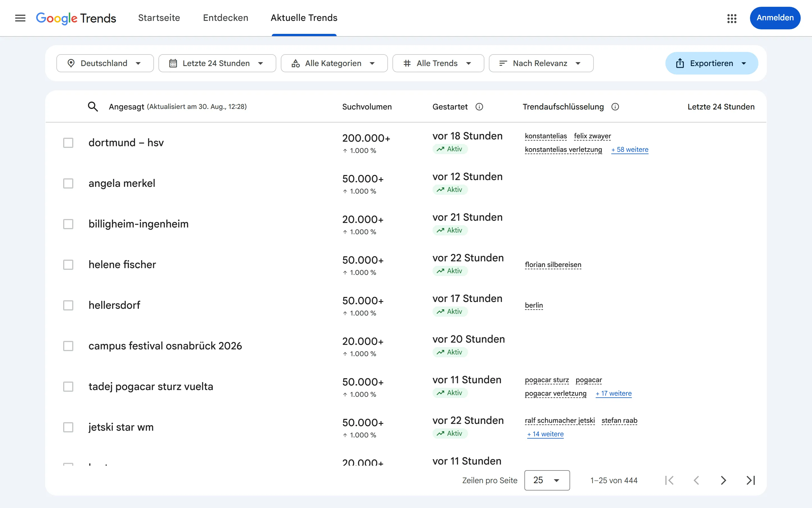Expand the Alle Kategorien filter
812x508 pixels.
point(334,63)
